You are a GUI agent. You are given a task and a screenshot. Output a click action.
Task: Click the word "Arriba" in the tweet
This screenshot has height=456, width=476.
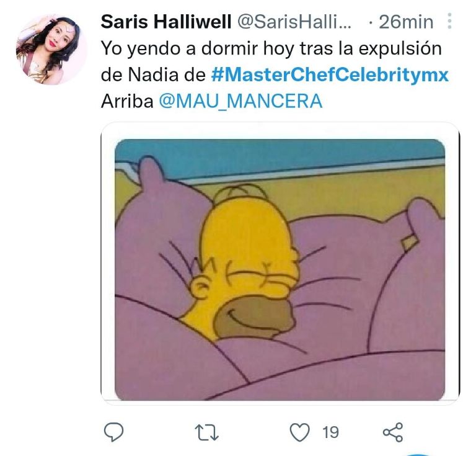pos(127,101)
